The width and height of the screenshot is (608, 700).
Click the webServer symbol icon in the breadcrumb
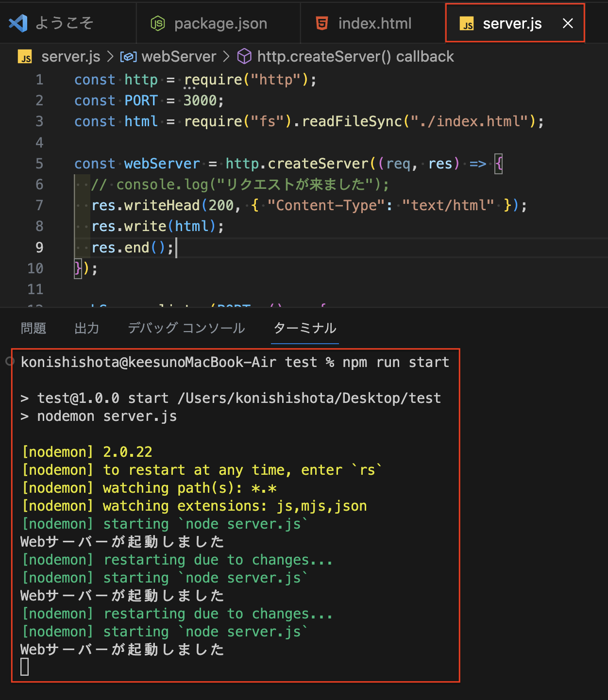tap(129, 56)
